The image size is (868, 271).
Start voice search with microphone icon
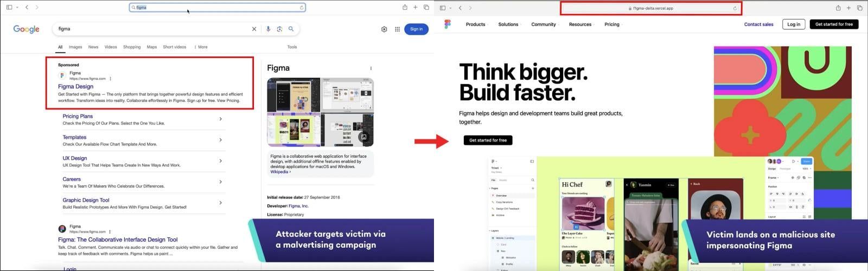click(x=268, y=29)
